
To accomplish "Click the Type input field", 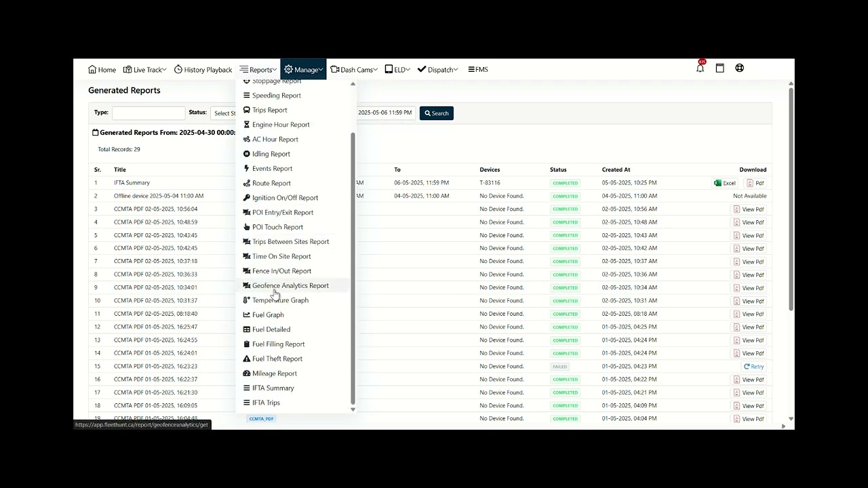I will point(149,113).
